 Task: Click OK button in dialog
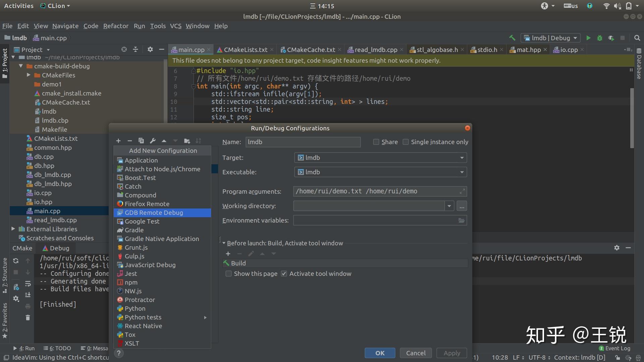380,353
